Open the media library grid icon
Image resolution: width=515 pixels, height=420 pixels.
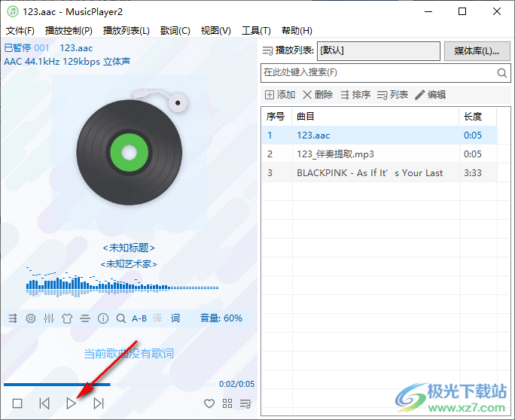pos(227,403)
